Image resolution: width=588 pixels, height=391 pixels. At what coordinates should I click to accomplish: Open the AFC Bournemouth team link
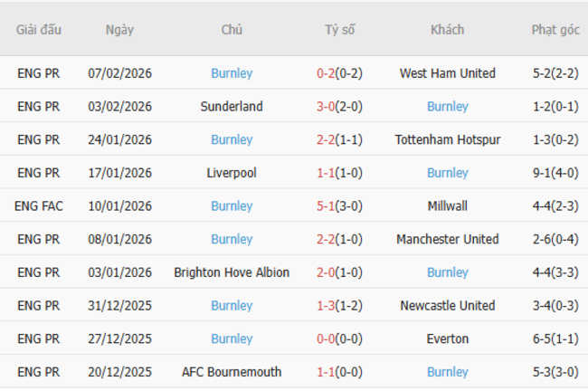pyautogui.click(x=232, y=372)
